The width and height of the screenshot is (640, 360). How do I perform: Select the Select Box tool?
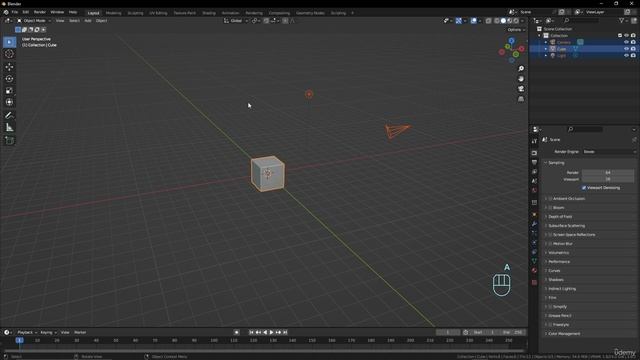click(9, 42)
